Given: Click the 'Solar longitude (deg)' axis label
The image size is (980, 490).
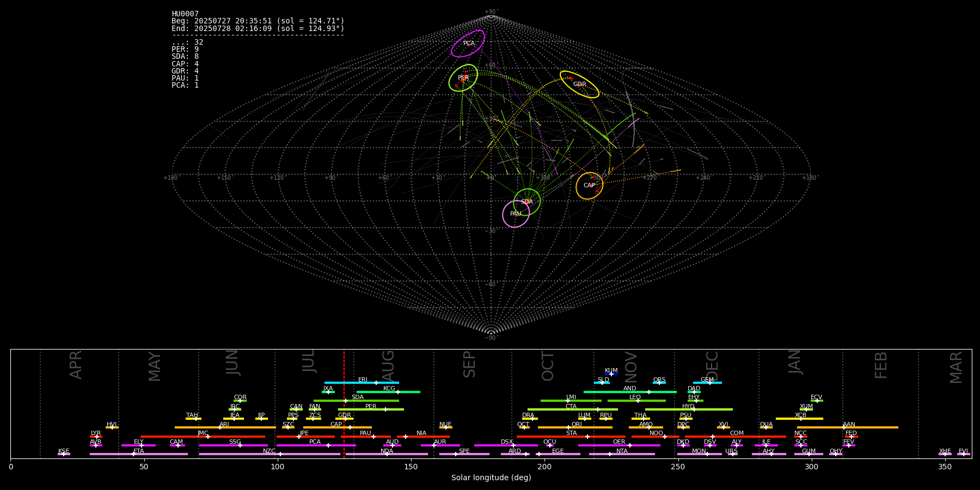Looking at the screenshot, I should (491, 478).
